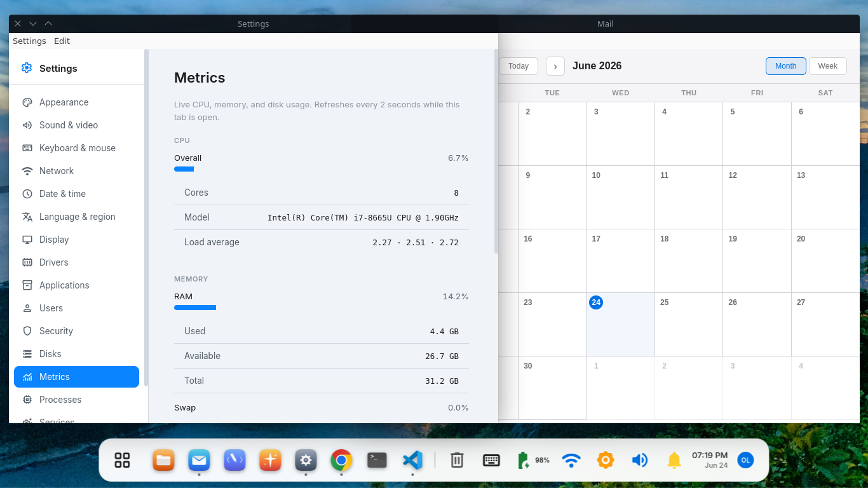Image resolution: width=868 pixels, height=488 pixels.
Task: Switch calendar to Week view
Action: [827, 66]
